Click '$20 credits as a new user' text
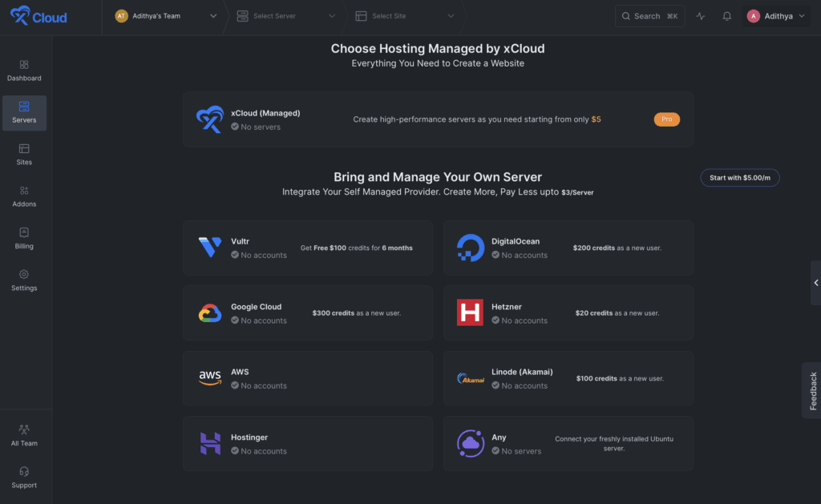This screenshot has width=821, height=504. click(617, 313)
